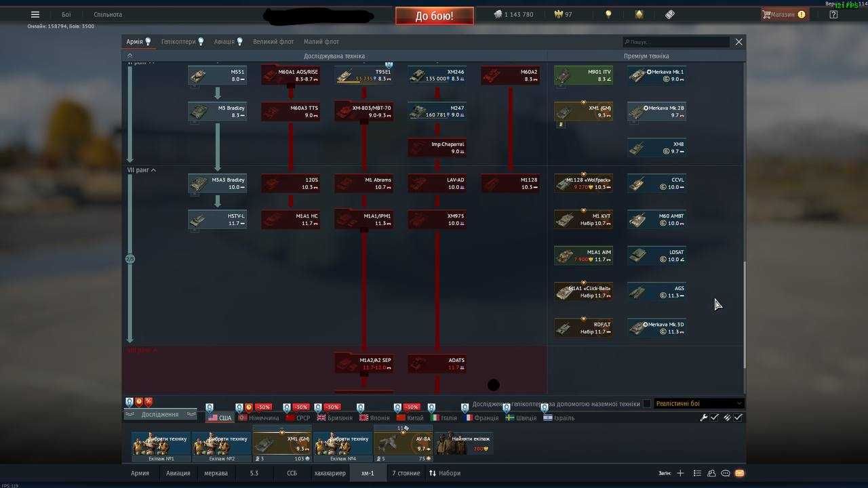868x488 pixels.
Task: Open the main hamburger menu
Action: 35,14
